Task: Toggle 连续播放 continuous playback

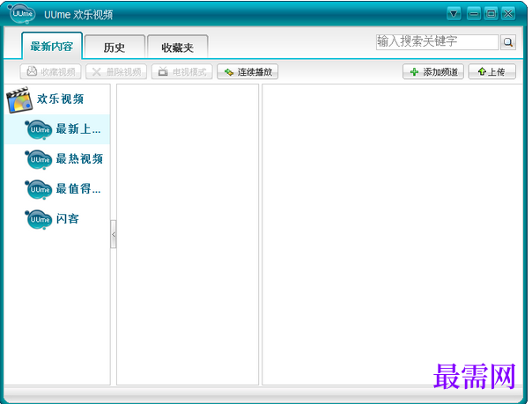Action: [x=248, y=71]
